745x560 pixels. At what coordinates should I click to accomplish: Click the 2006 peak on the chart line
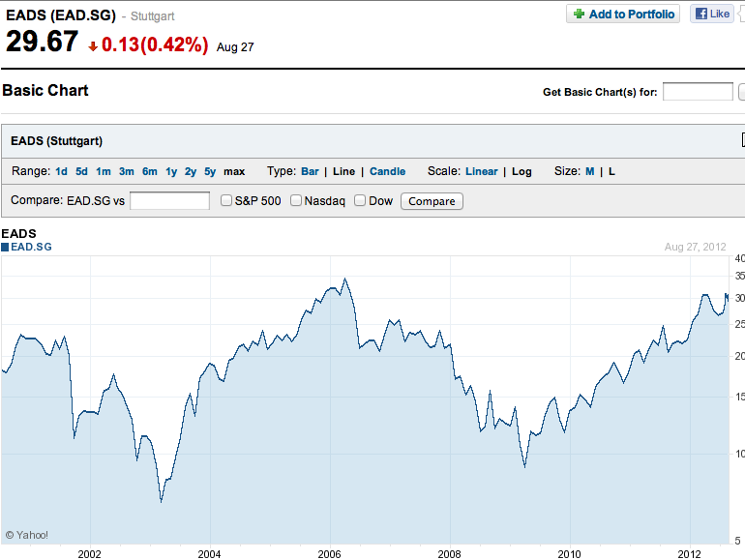pos(345,280)
